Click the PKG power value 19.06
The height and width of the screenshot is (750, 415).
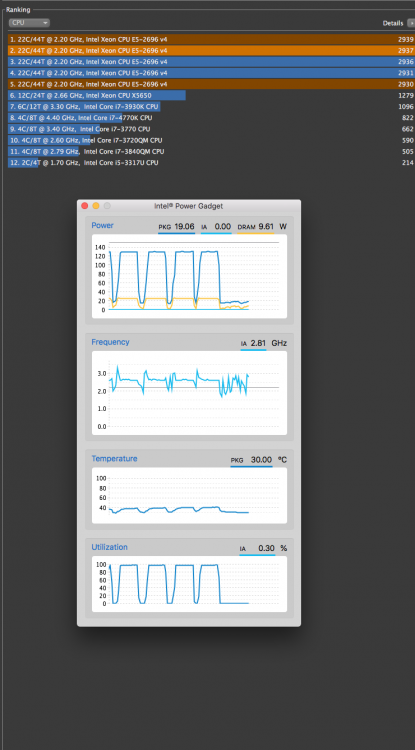pyautogui.click(x=184, y=226)
